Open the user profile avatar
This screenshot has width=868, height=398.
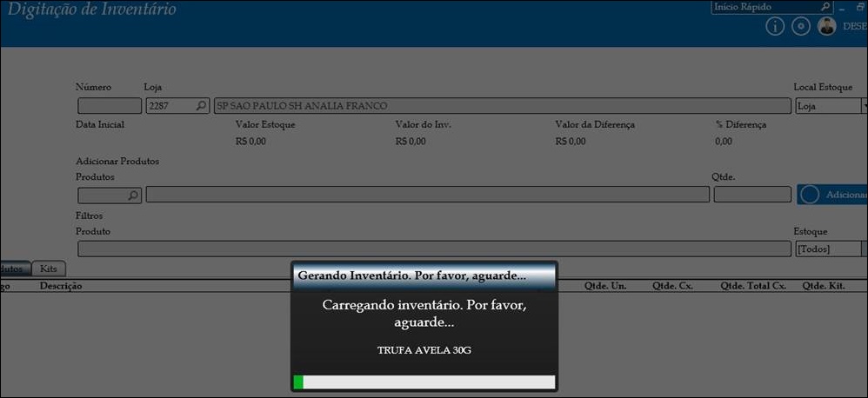point(826,27)
